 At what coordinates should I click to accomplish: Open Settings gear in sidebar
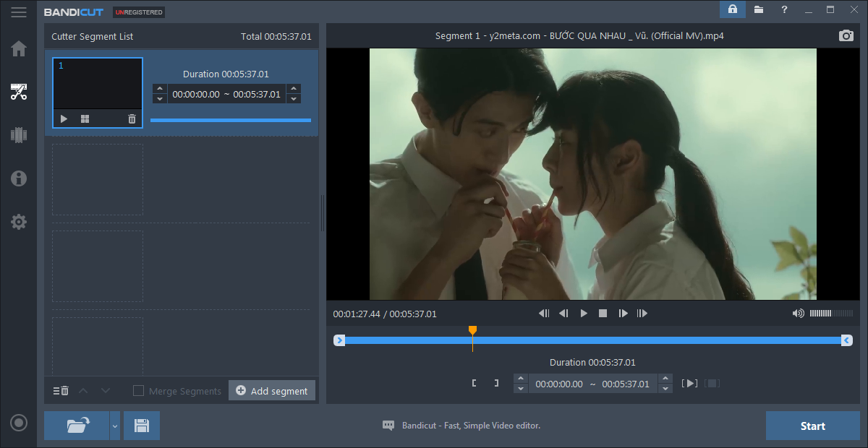pyautogui.click(x=19, y=222)
